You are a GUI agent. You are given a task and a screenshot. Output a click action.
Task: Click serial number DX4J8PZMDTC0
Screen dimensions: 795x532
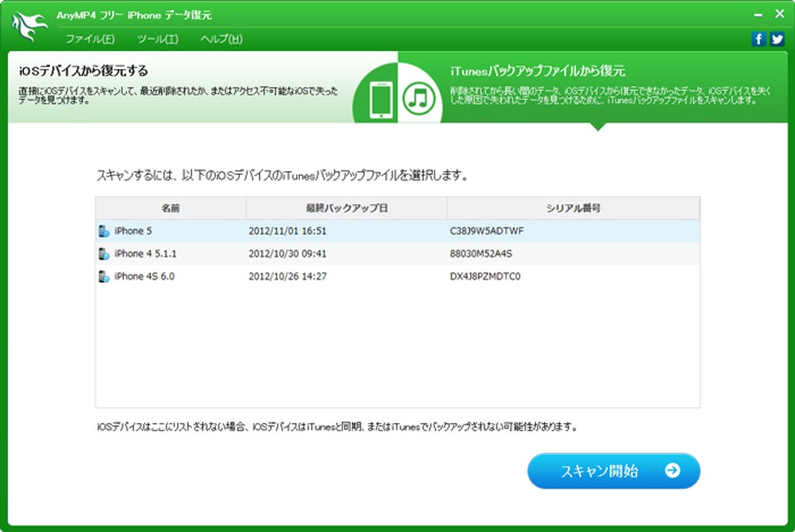tap(486, 277)
